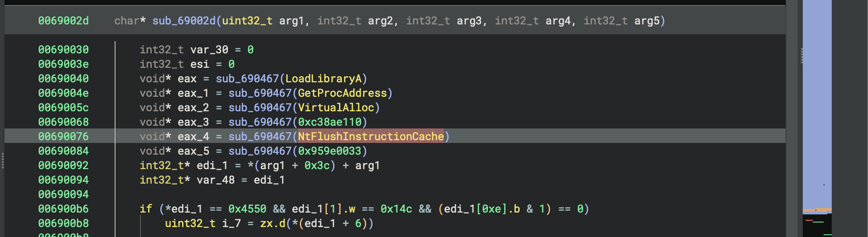Click offset 0x3c in edi_1 assignment
868x237 pixels.
tap(317, 166)
